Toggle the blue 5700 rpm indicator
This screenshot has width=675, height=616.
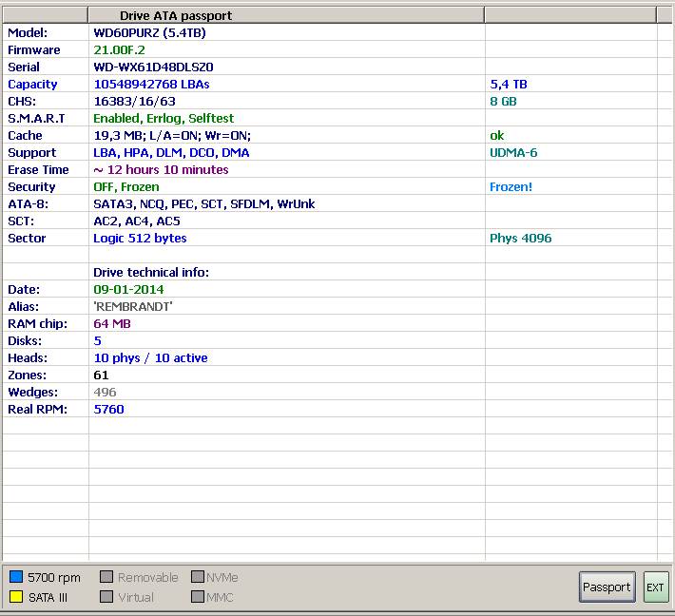click(x=16, y=577)
